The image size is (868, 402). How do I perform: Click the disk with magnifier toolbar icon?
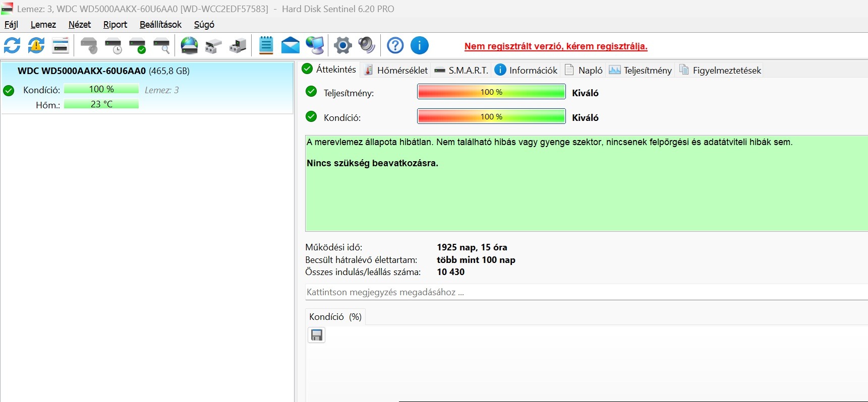pos(161,45)
